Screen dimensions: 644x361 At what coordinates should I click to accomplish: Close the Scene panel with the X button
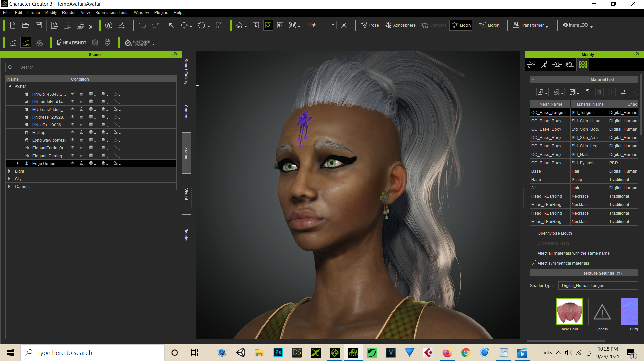pyautogui.click(x=175, y=54)
